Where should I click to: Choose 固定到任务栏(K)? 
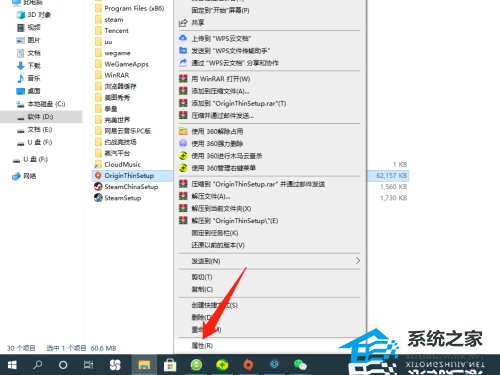coord(215,233)
